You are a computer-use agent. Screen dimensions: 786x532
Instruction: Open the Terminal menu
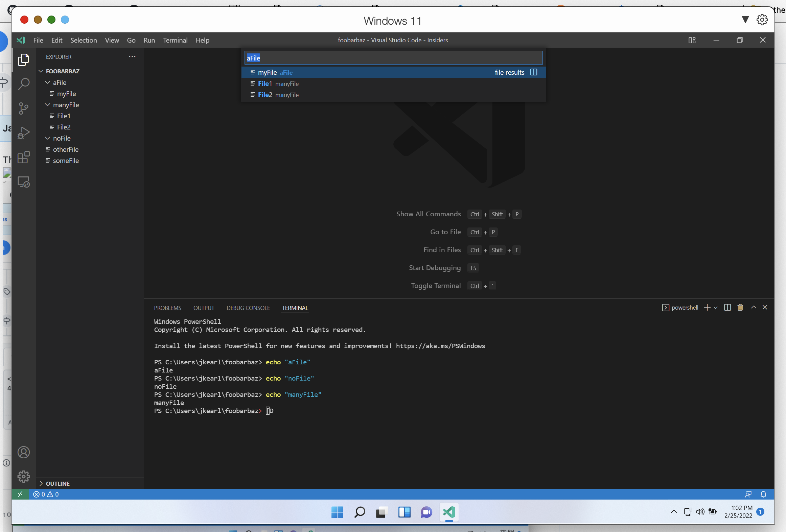(175, 40)
